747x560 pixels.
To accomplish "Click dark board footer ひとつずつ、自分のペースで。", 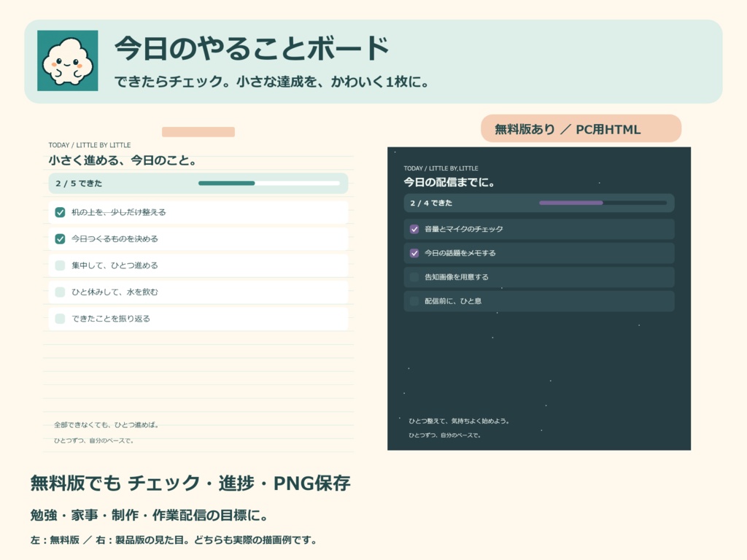I will point(444,435).
